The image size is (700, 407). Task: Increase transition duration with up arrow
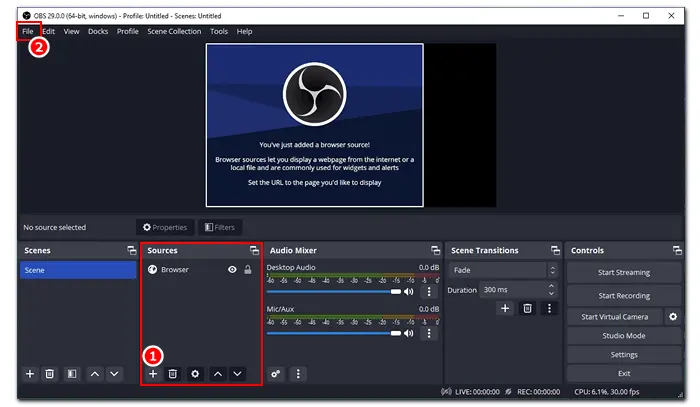pyautogui.click(x=551, y=286)
